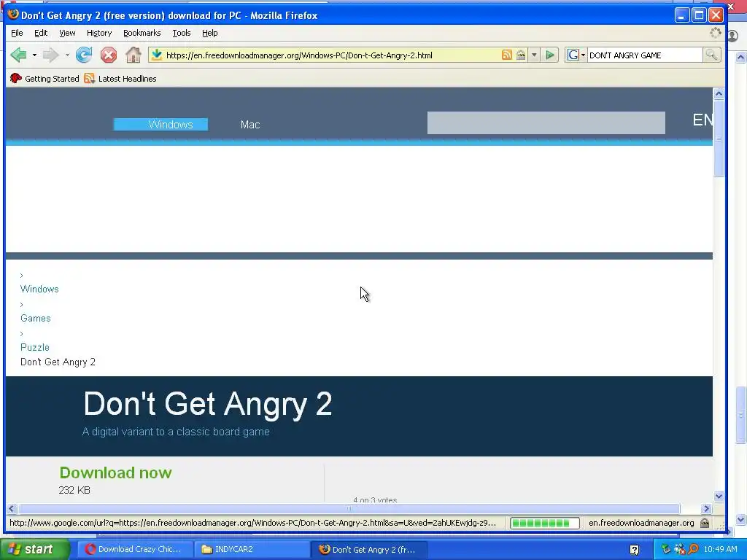Open the address bar history dropdown
Viewport: 747px width, 560px height.
(x=534, y=55)
